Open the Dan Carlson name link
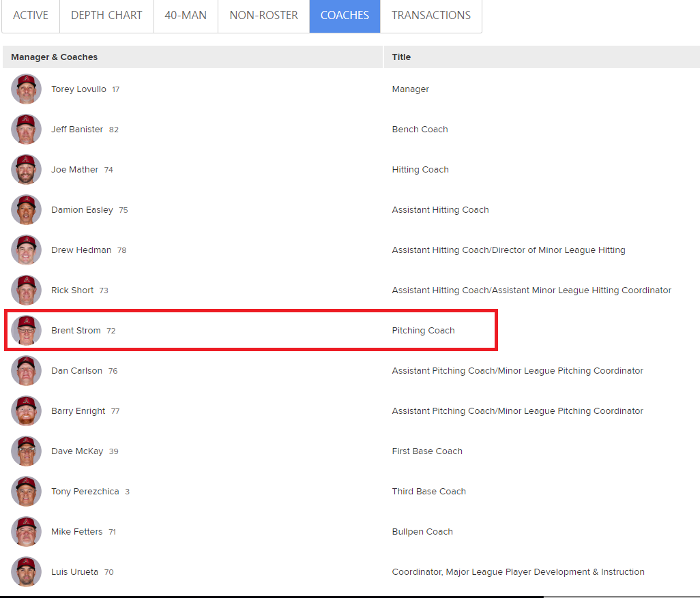 tap(76, 371)
